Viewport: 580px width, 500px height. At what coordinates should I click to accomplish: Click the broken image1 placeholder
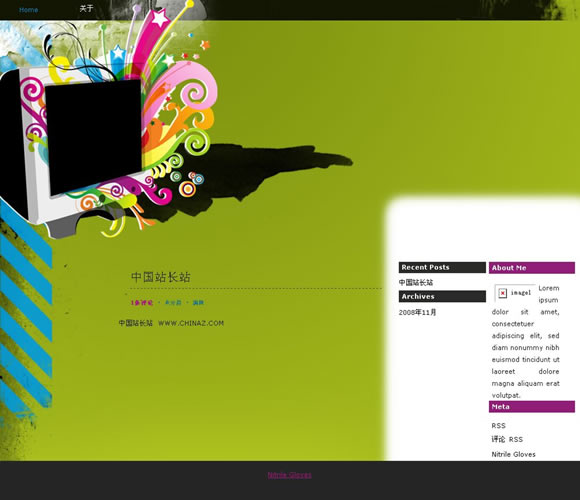(515, 293)
